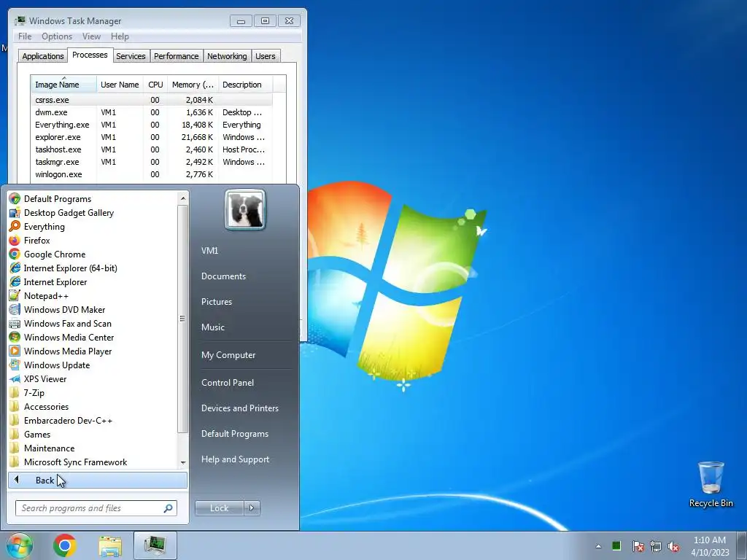Image resolution: width=747 pixels, height=560 pixels.
Task: Open Pictures from Start menu
Action: click(x=216, y=302)
